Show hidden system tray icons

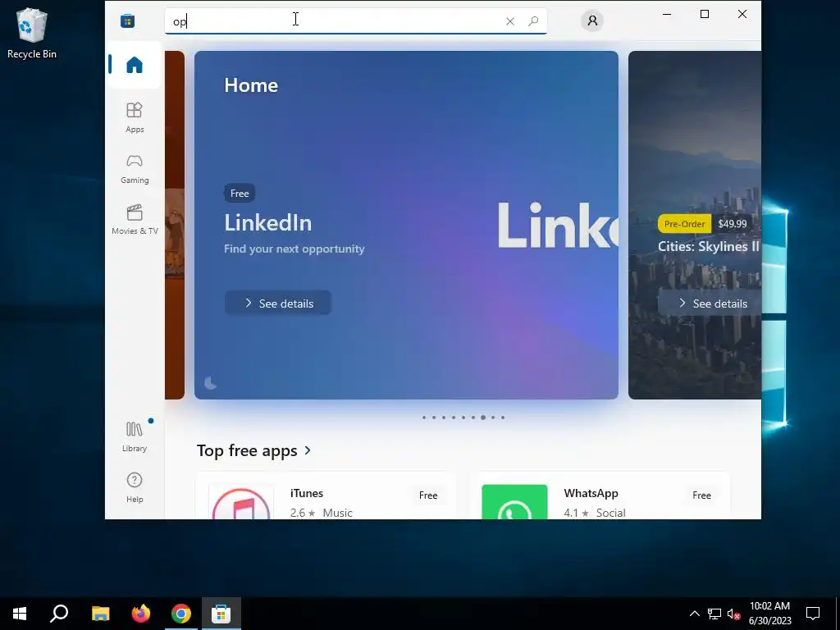coord(694,614)
